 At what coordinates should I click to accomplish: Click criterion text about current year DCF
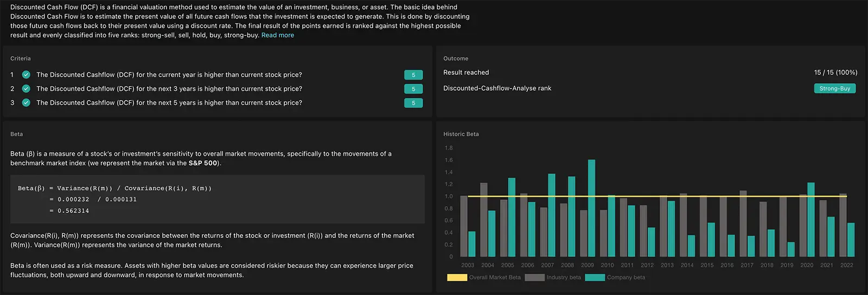pyautogui.click(x=169, y=75)
